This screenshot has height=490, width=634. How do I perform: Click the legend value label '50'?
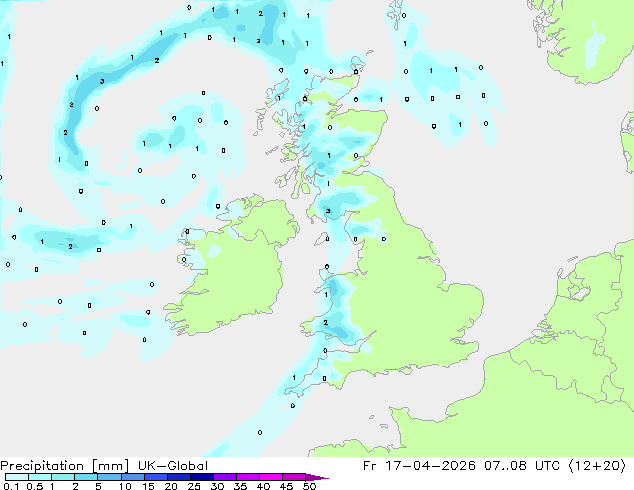tap(309, 486)
